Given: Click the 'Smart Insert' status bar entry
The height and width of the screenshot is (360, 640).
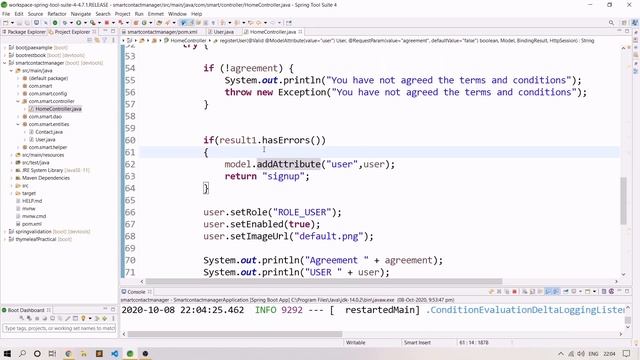Looking at the screenshot, I should coord(417,342).
